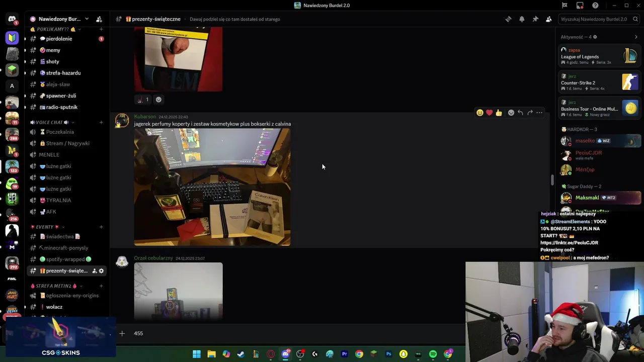Enlarge Kubarson's Jägermeister gift photo
Image resolution: width=644 pixels, height=362 pixels.
(x=212, y=187)
